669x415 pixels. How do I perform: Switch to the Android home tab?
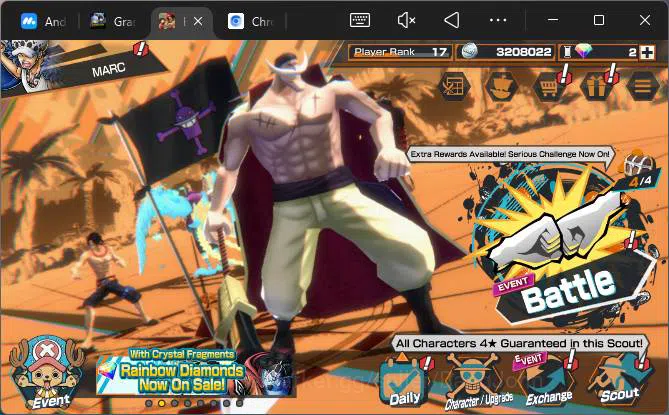[x=43, y=21]
